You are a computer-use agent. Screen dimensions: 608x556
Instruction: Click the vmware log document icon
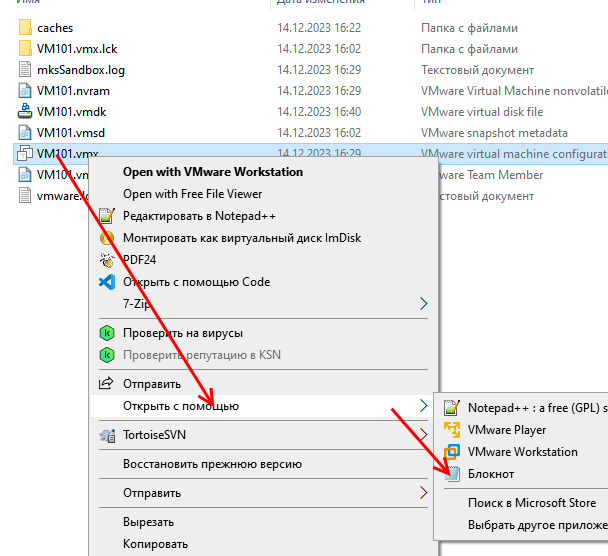(25, 195)
